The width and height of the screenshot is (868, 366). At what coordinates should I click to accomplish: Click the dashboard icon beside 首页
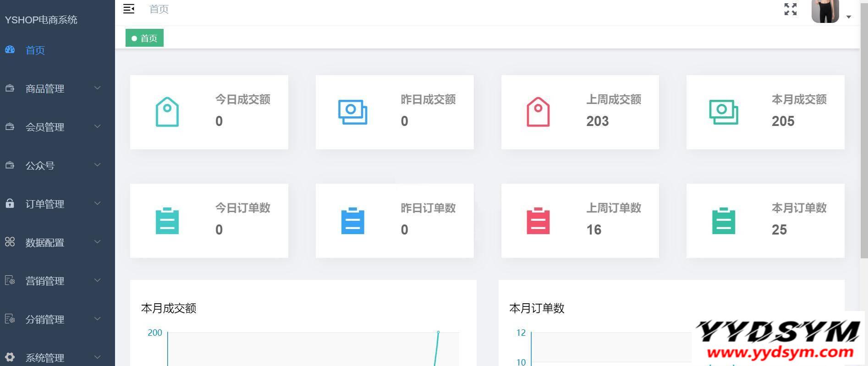(x=10, y=50)
